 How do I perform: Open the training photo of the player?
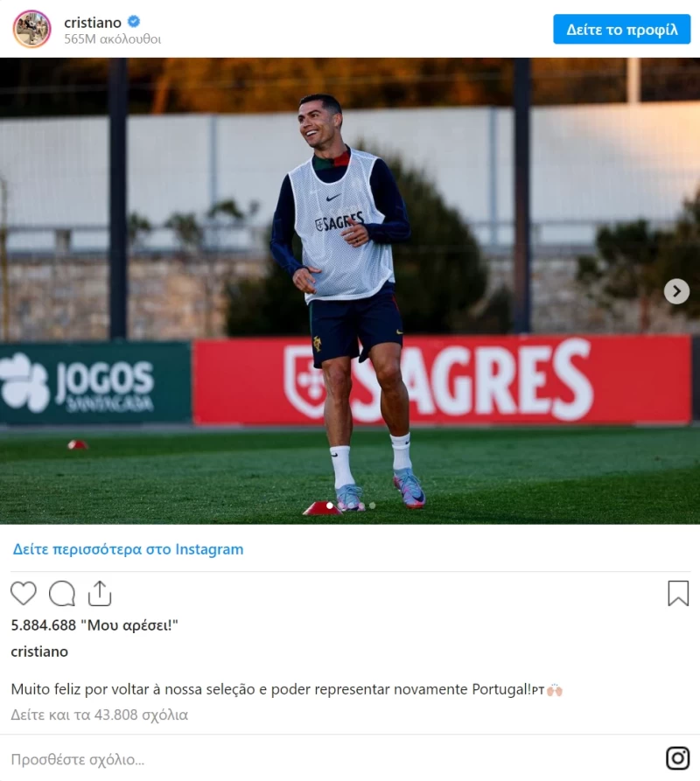tap(350, 291)
